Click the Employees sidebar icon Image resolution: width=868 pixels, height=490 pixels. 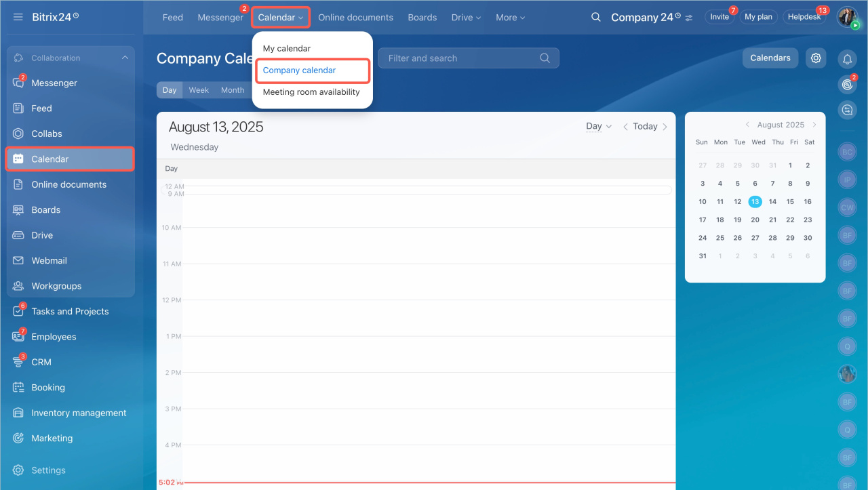18,337
